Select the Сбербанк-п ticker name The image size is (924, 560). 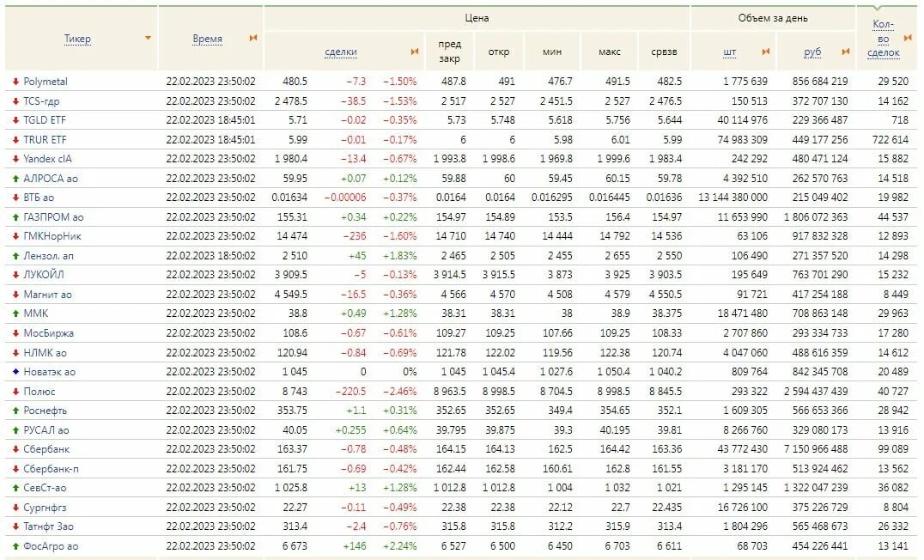click(52, 469)
